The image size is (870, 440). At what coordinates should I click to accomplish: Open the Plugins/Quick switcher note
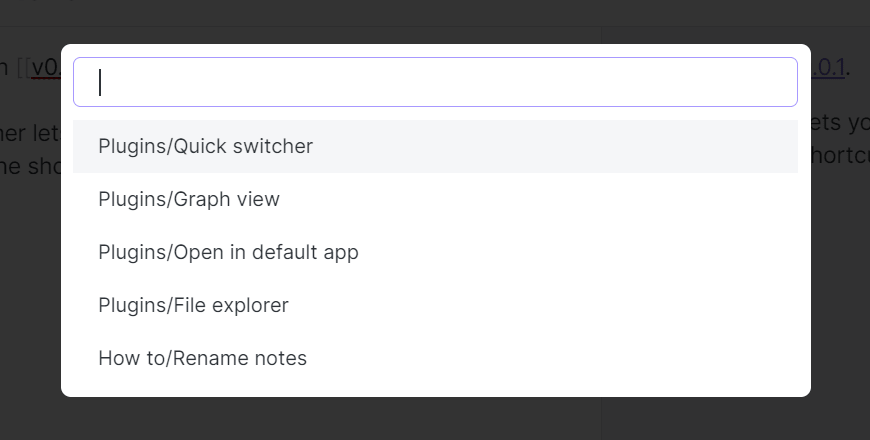[206, 147]
